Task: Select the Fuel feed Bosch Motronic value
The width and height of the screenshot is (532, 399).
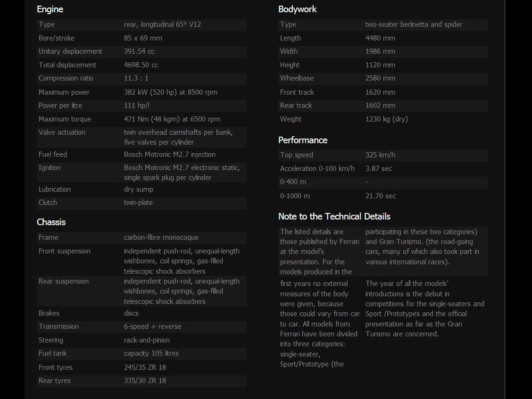Action: 169,155
